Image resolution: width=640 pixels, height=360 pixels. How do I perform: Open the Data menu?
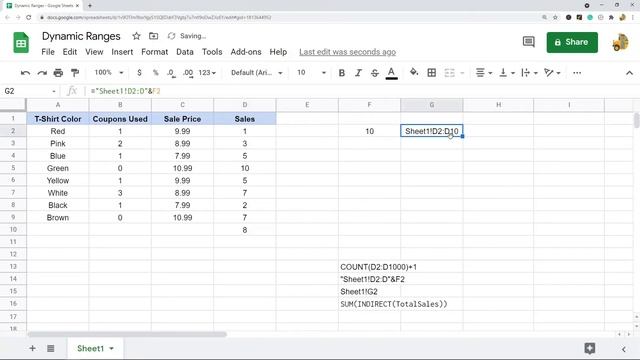[184, 52]
